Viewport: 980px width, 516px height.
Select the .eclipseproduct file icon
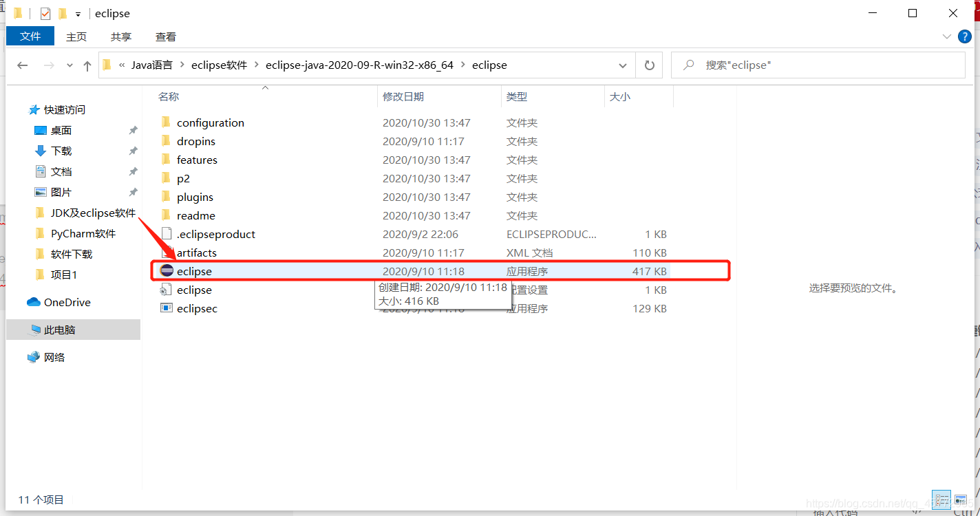tap(165, 234)
